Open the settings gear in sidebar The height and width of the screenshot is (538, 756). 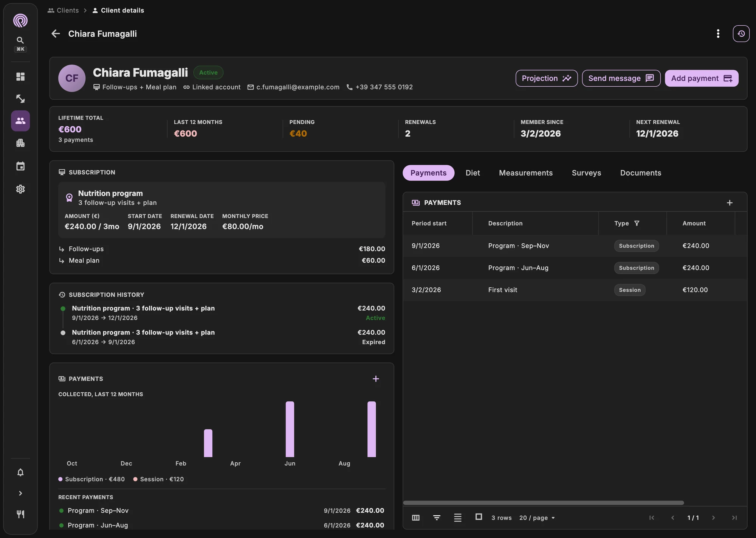tap(20, 189)
